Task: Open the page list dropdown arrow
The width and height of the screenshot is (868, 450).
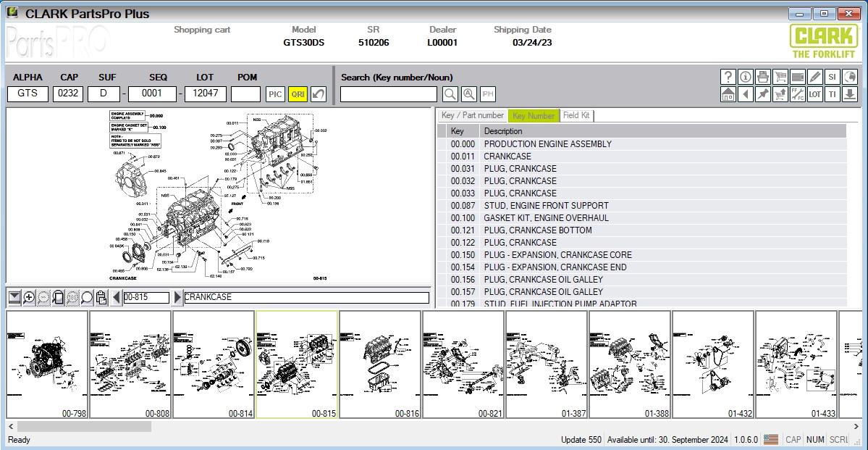Action: click(x=14, y=297)
